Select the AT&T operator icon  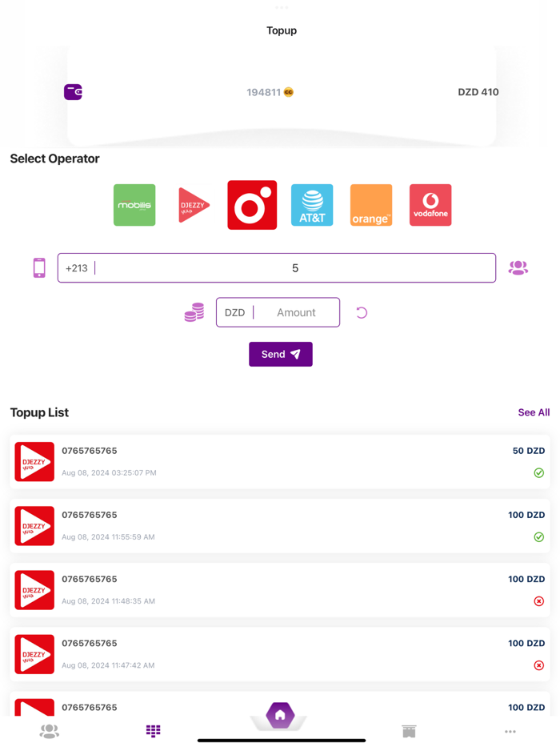pos(312,205)
